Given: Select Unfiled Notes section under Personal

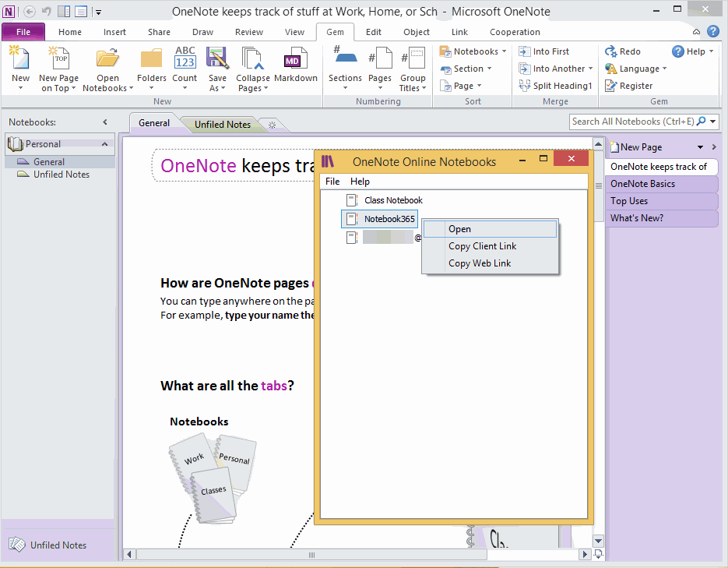Looking at the screenshot, I should 60,175.
